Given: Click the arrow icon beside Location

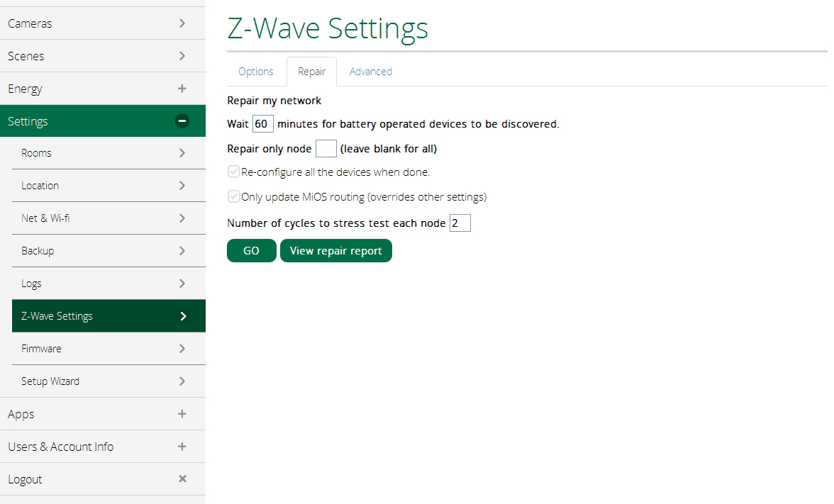Looking at the screenshot, I should pos(182,186).
